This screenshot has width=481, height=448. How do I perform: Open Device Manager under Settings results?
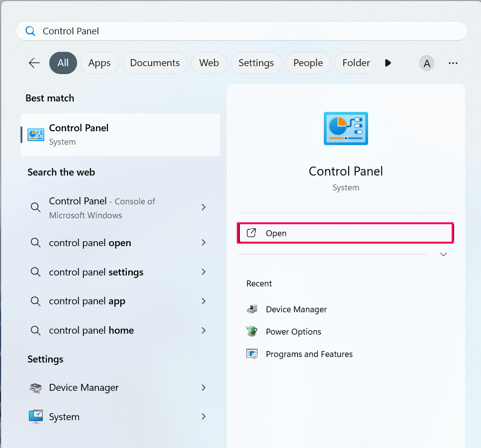tap(120, 388)
